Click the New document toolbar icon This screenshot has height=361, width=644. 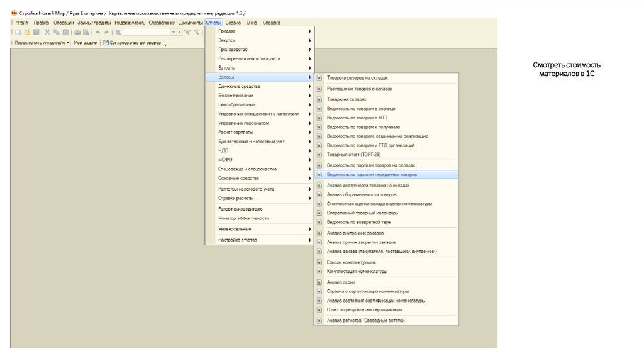click(18, 32)
